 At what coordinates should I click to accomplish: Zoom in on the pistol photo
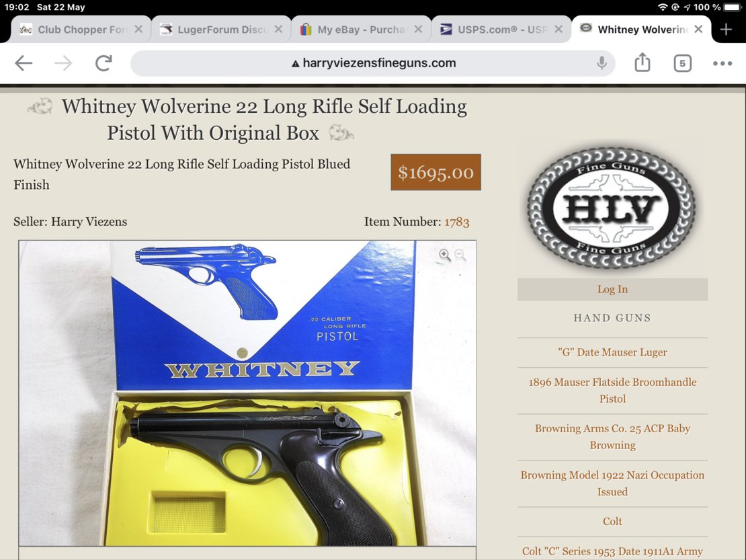click(x=444, y=255)
